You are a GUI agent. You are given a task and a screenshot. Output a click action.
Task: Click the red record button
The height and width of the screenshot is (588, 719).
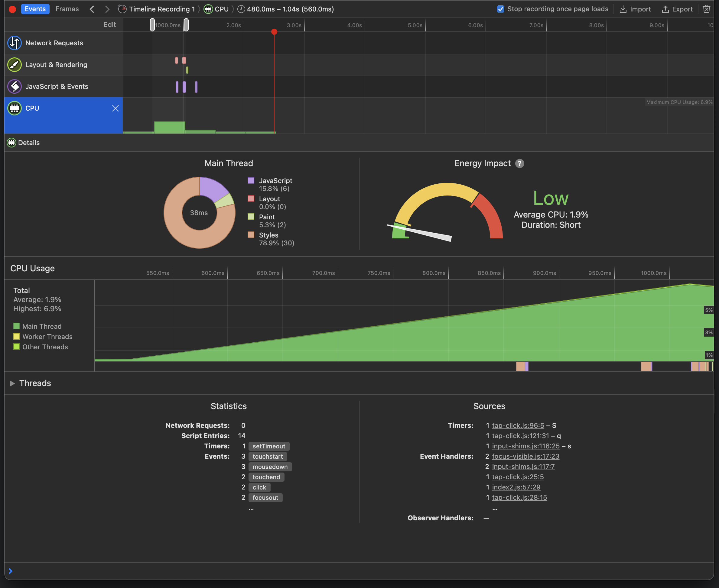click(12, 9)
